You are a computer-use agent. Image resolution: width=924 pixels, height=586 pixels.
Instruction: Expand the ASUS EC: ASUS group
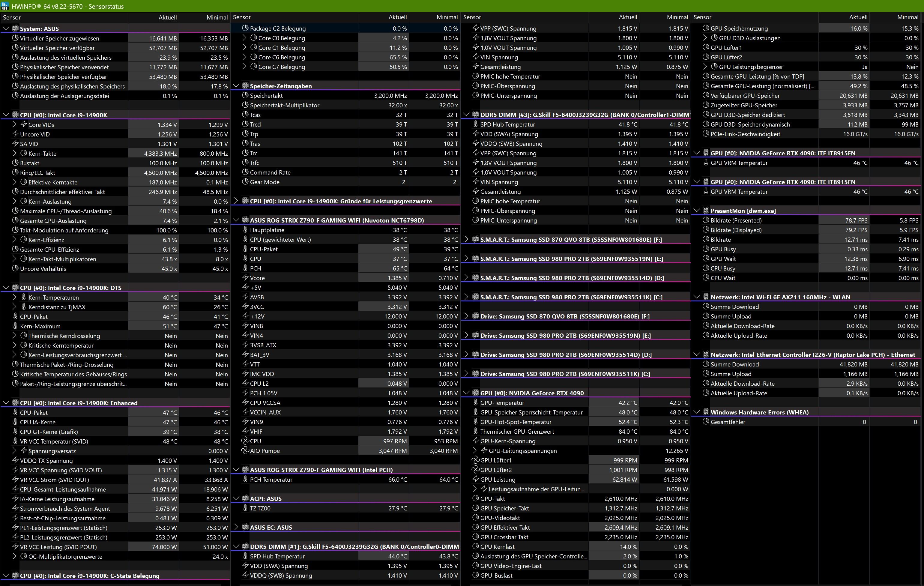point(236,527)
